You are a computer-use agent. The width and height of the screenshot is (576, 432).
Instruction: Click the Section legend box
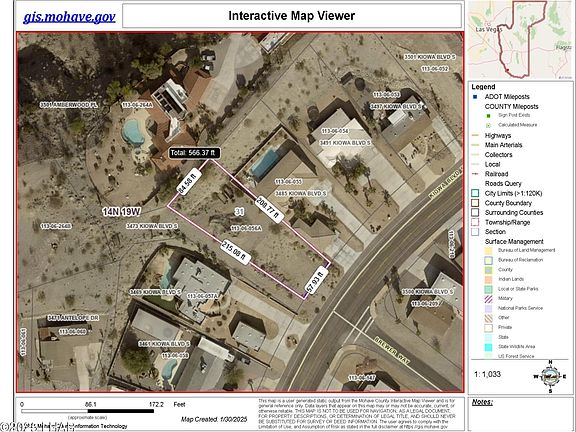pos(475,232)
